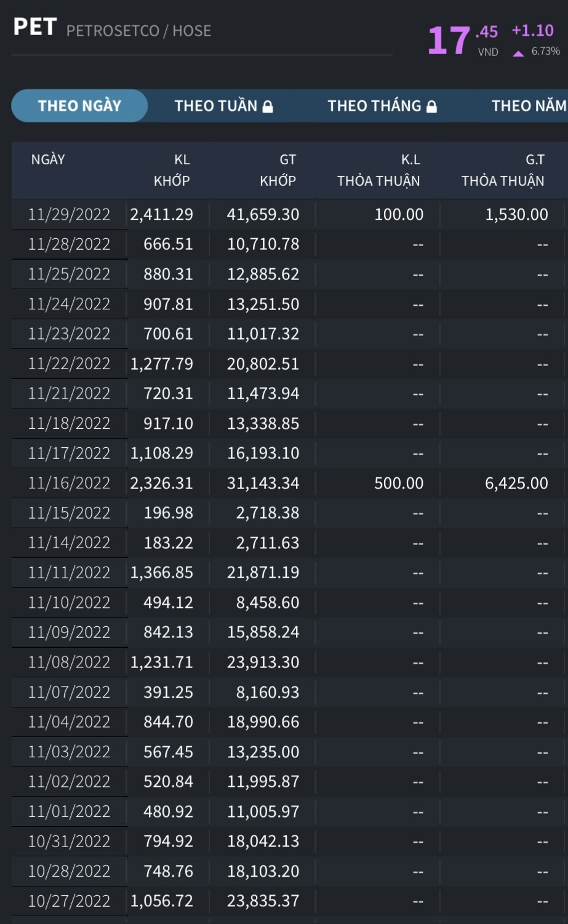Click lock icon on Theo Tháng tab
Screen dimensions: 568x924
click(431, 106)
